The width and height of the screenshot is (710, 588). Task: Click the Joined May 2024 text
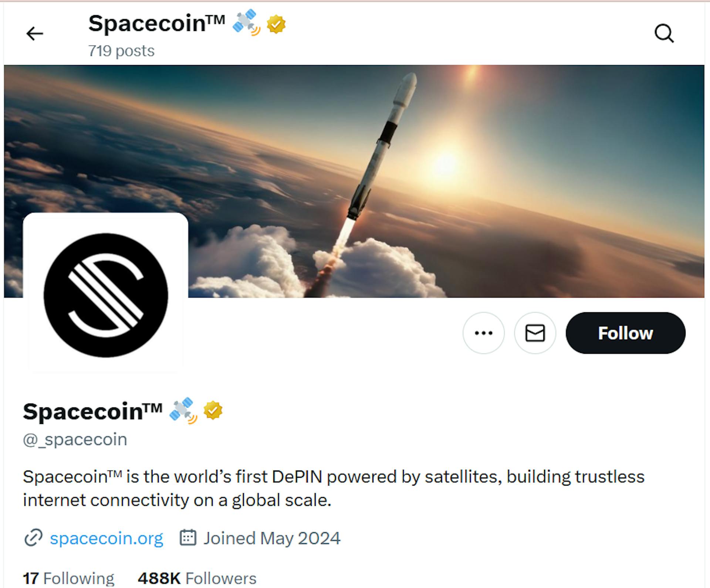[272, 538]
